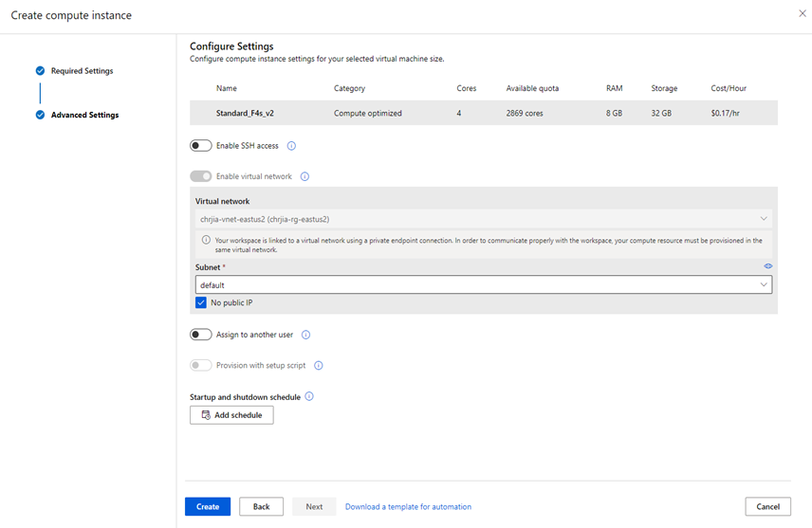Select the Standard_F4s_v2 table row name
Viewport: 812px width, 528px height.
(x=245, y=114)
